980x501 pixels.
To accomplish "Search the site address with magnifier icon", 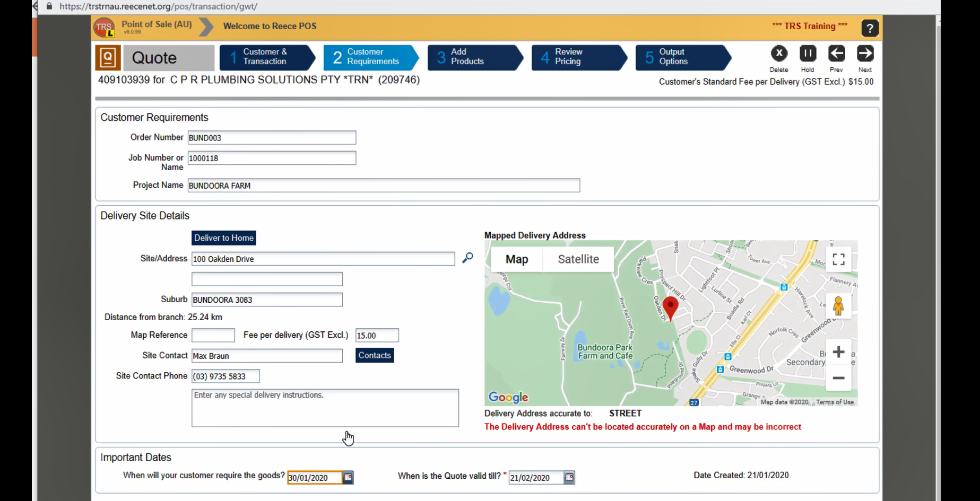I will [467, 258].
